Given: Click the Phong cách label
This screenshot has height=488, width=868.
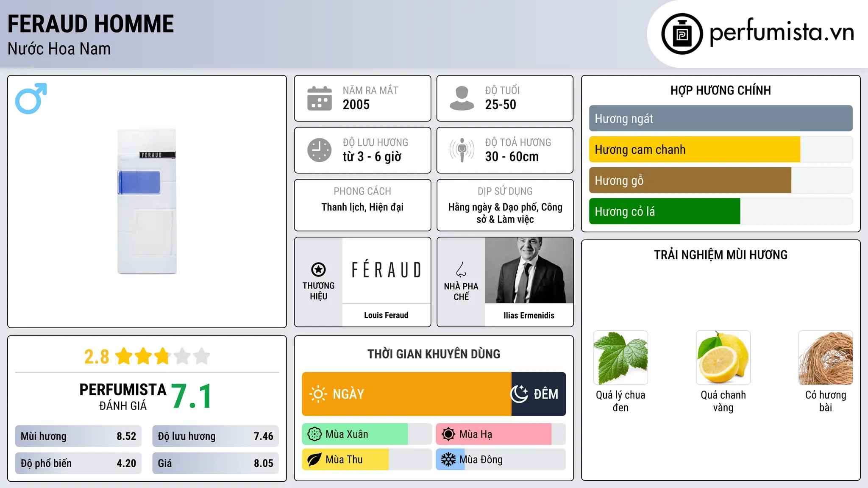Looking at the screenshot, I should [362, 191].
